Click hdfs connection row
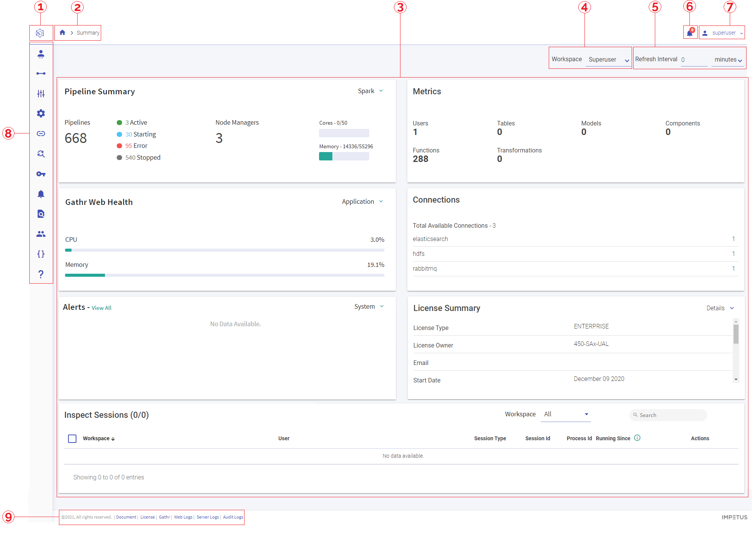Image resolution: width=756 pixels, height=533 pixels. [x=575, y=254]
